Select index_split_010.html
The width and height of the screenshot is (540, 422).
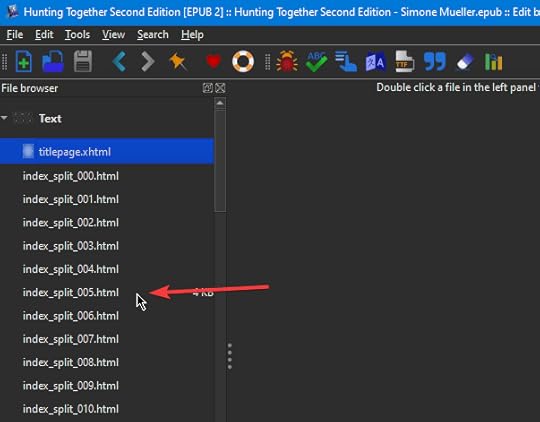coord(107,409)
